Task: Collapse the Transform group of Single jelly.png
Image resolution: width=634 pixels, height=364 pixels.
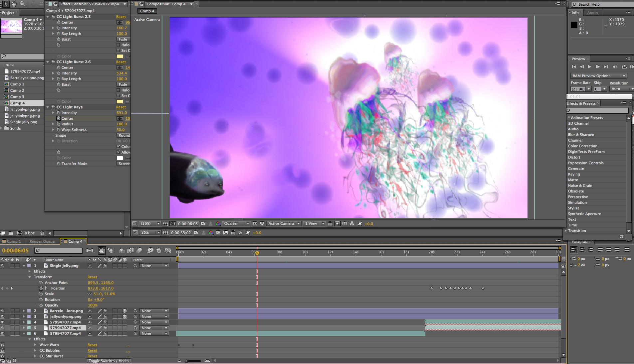Action: 30,277
